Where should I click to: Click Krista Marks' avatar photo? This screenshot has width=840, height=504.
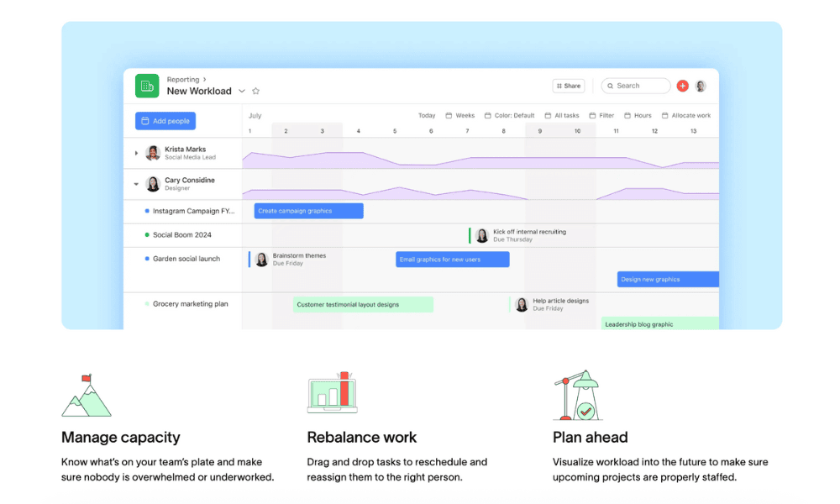click(153, 153)
